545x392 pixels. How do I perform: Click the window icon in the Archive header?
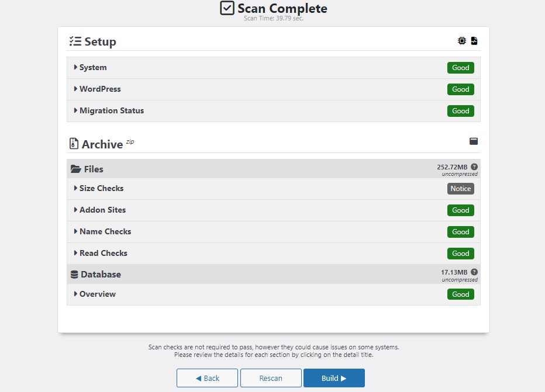(x=474, y=141)
